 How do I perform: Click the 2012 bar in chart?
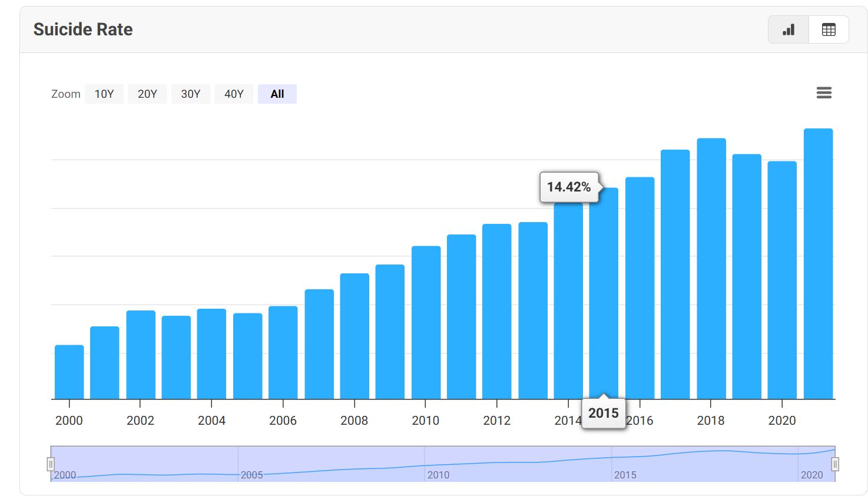coord(497,312)
